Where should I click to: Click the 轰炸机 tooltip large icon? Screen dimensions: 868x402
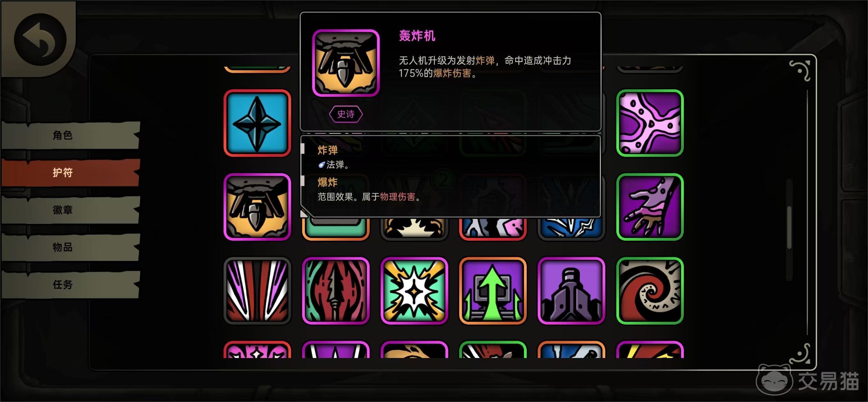346,63
